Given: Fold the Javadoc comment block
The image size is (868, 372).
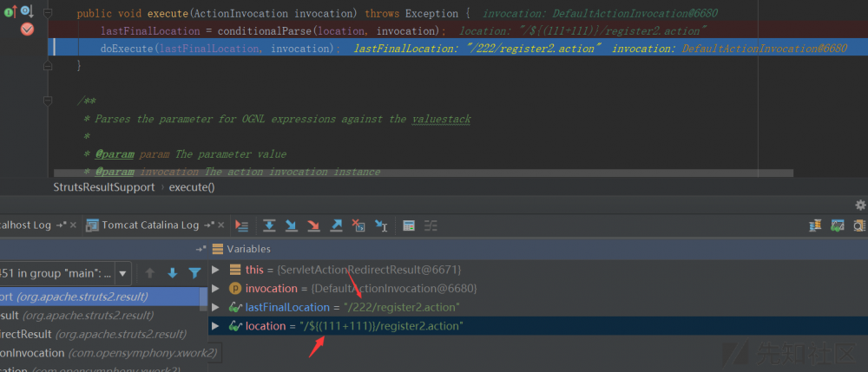Looking at the screenshot, I should click(48, 101).
